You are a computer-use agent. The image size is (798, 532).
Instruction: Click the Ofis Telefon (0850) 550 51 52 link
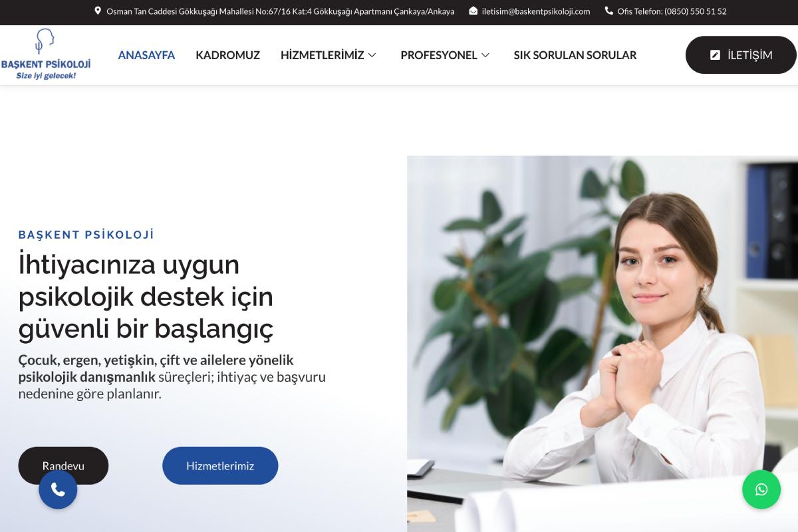click(672, 11)
